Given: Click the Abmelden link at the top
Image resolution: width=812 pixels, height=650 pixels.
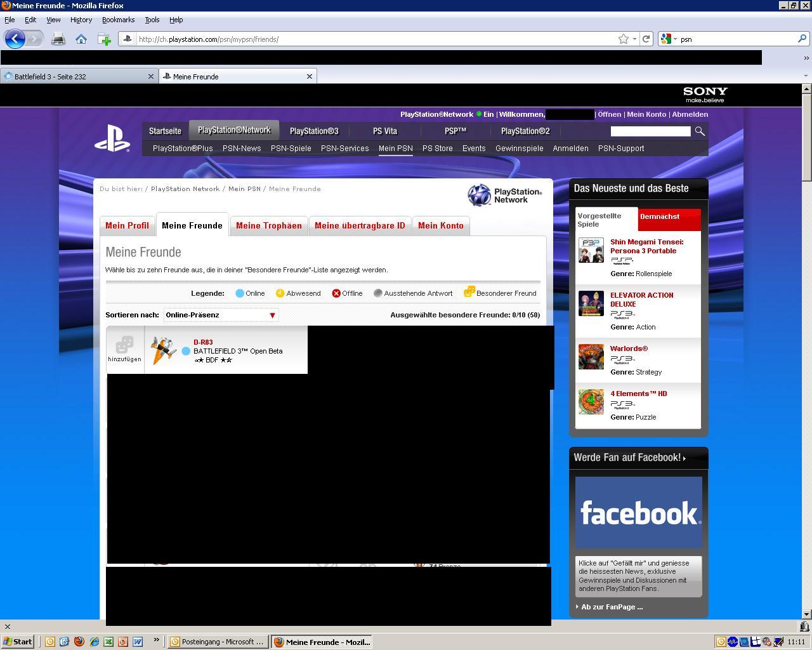Looking at the screenshot, I should click(x=690, y=114).
